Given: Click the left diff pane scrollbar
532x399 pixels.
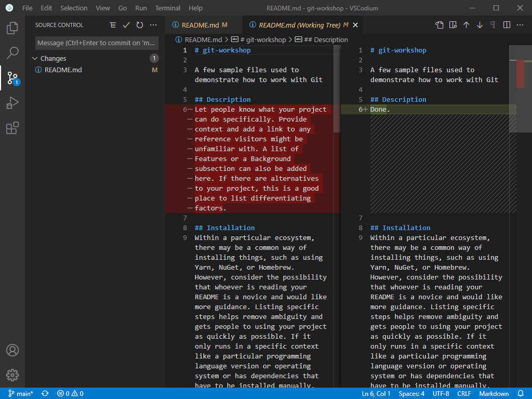Looking at the screenshot, I should 337,90.
